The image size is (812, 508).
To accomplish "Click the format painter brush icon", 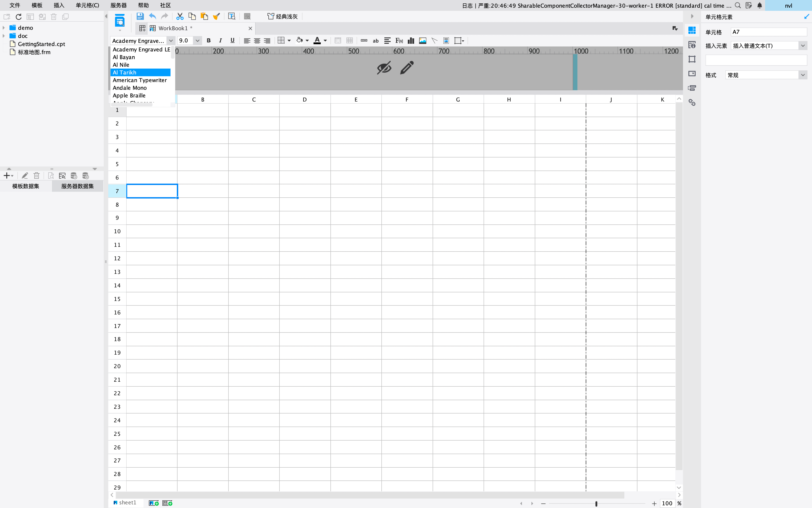I will coord(216,16).
